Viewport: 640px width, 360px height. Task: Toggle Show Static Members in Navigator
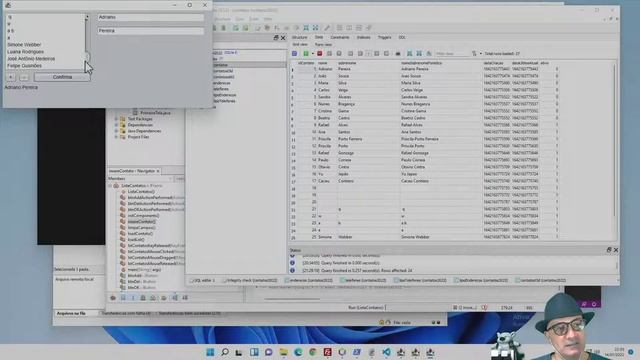pos(133,298)
